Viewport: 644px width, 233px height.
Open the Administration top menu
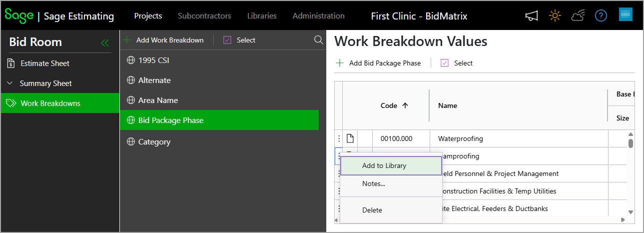pos(318,16)
